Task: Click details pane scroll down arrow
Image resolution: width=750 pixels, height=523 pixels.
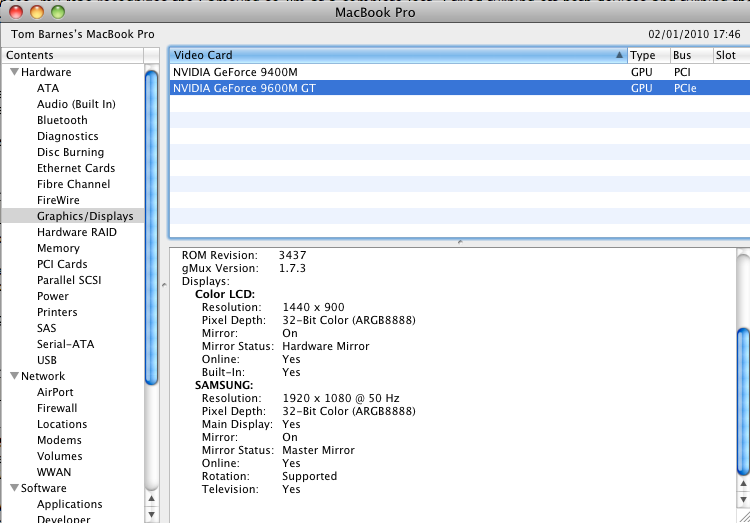Action: (743, 500)
